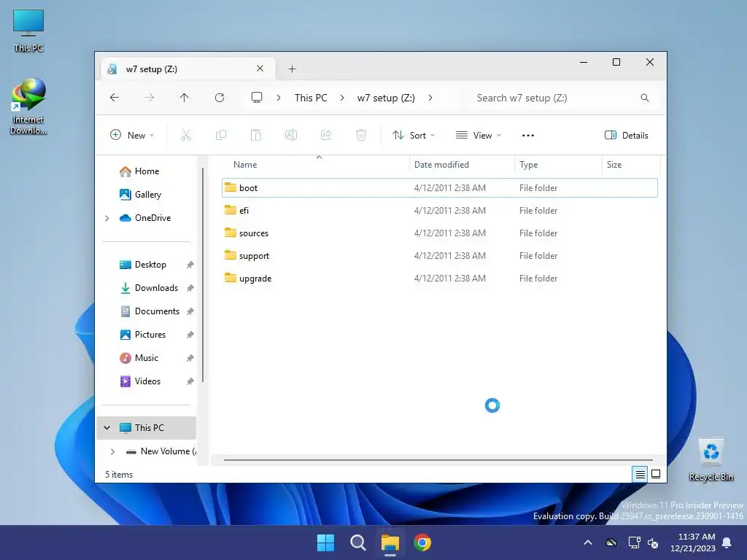This screenshot has height=560, width=747.
Task: Open the New dropdown menu
Action: point(132,135)
